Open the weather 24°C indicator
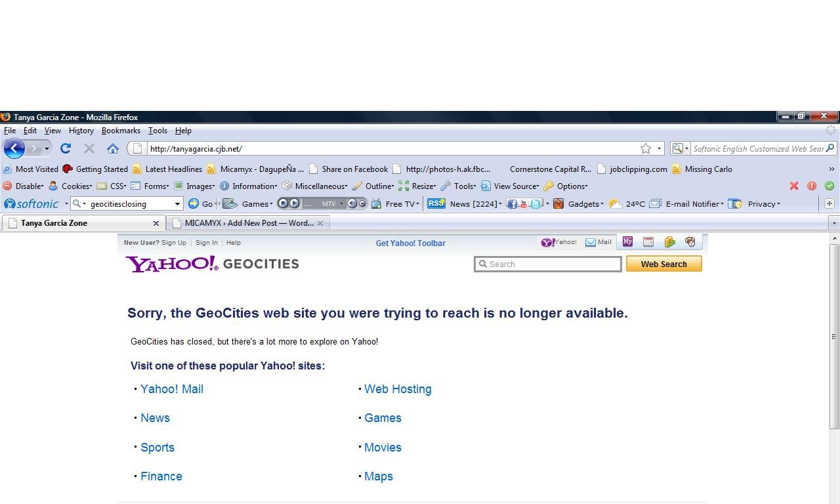This screenshot has width=840, height=504. pyautogui.click(x=627, y=203)
